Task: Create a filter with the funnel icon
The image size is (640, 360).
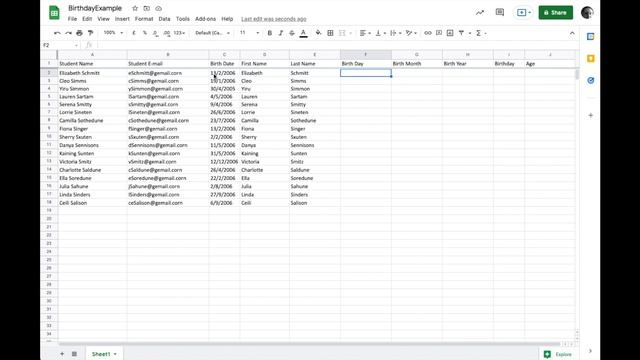Action: pyautogui.click(x=461, y=33)
